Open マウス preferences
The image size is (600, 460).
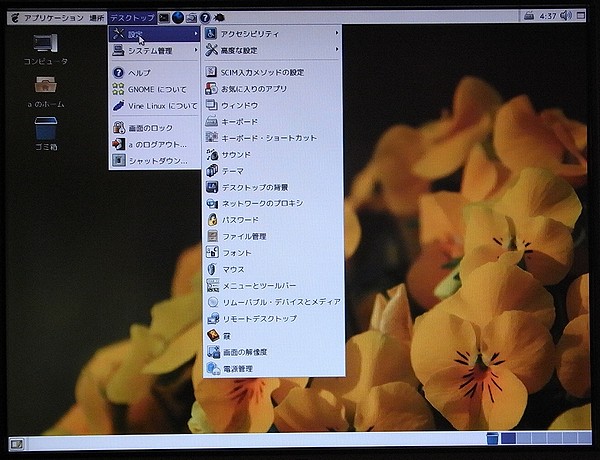coord(272,269)
